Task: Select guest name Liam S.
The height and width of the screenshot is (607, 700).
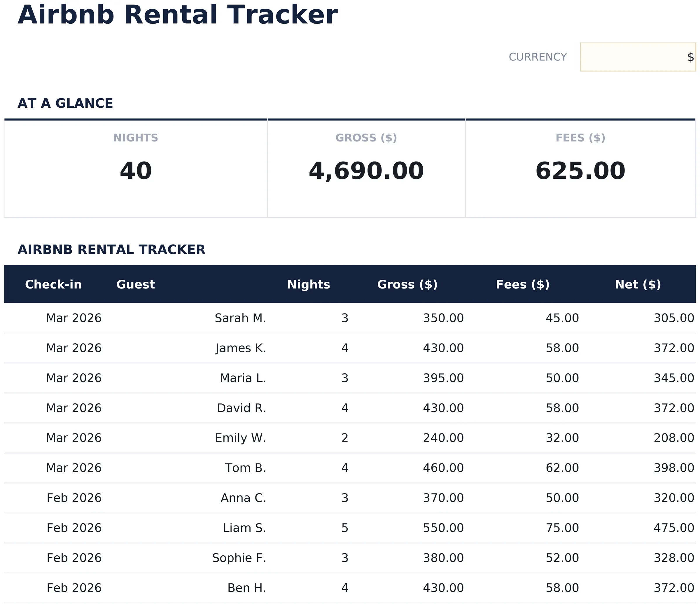Action: click(244, 528)
